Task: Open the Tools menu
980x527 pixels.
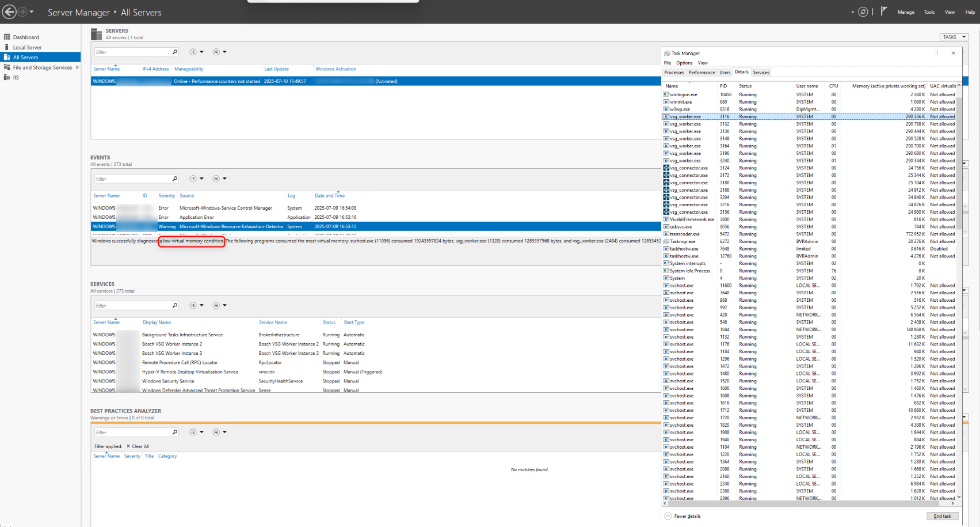Action: coord(929,12)
